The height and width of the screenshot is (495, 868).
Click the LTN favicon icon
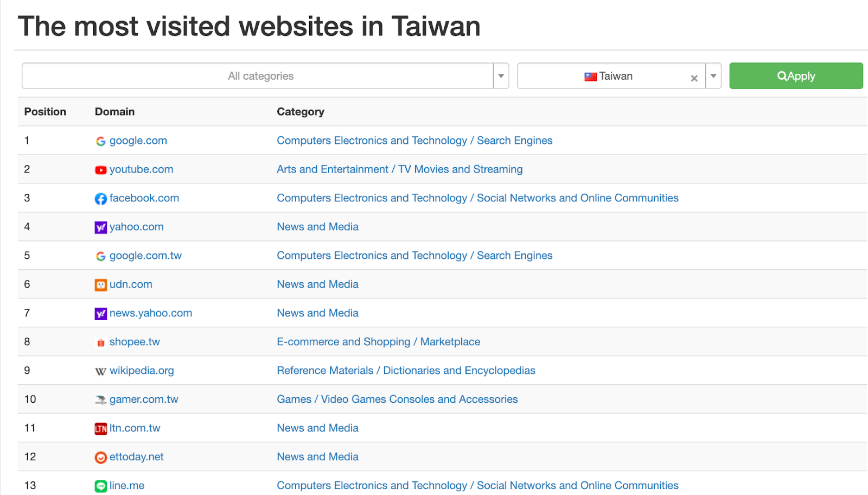pyautogui.click(x=101, y=429)
